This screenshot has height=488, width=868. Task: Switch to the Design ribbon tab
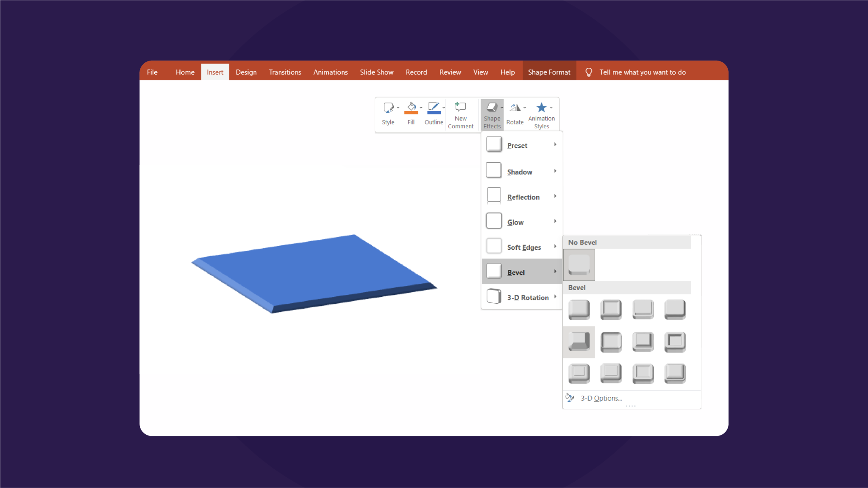click(246, 72)
